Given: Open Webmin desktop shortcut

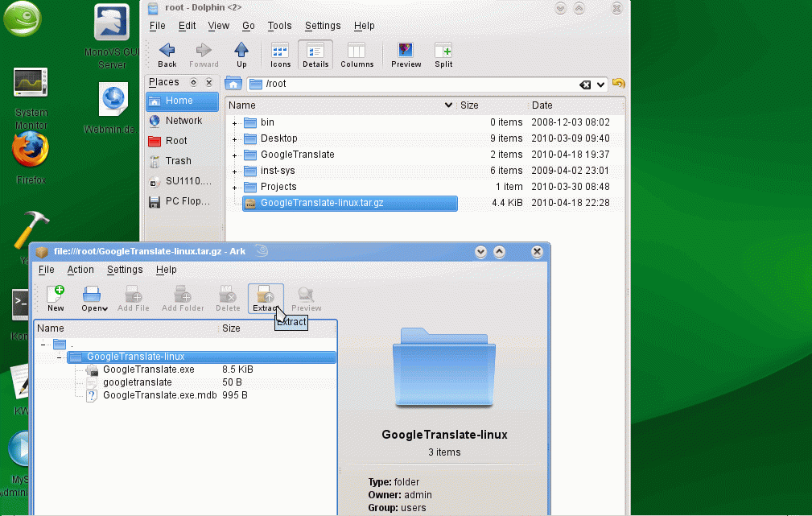Looking at the screenshot, I should pos(112,108).
